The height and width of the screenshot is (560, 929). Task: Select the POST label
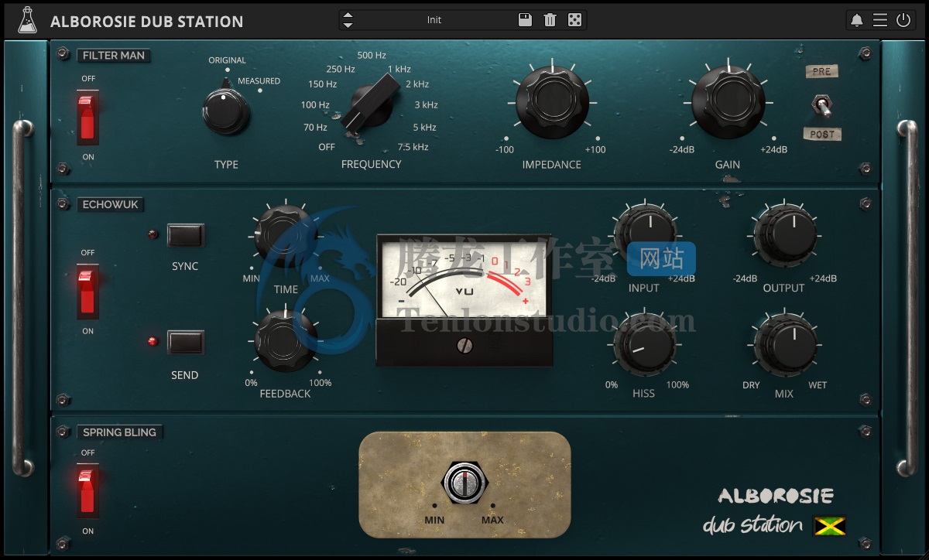822,135
